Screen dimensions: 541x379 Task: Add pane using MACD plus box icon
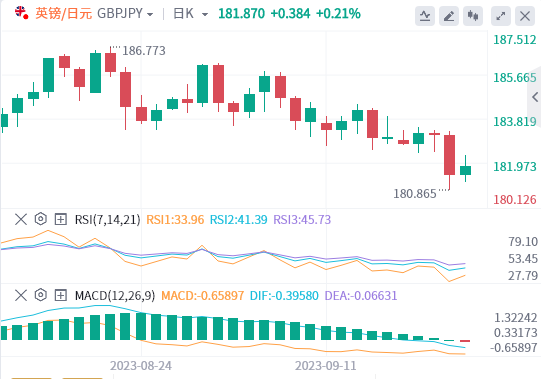(x=61, y=295)
